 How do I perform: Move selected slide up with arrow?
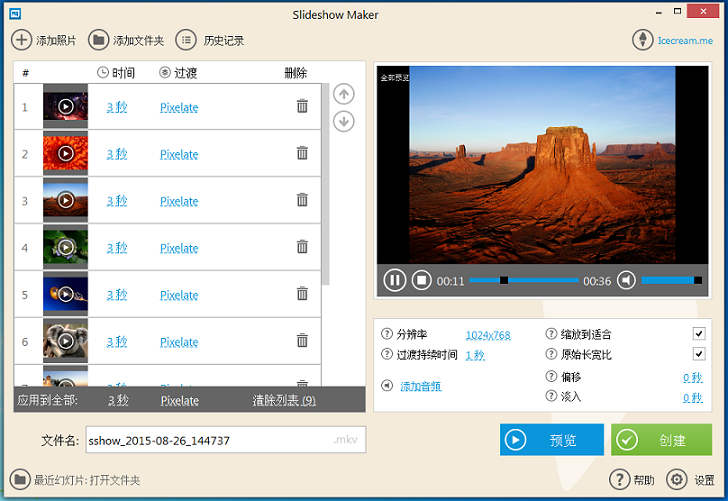[x=343, y=94]
